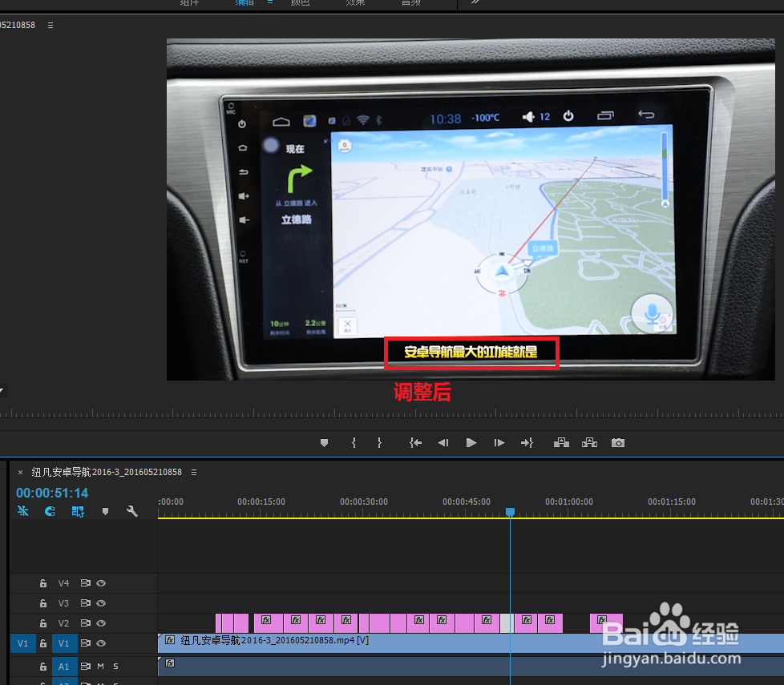This screenshot has width=784, height=685.
Task: Click the Lift button
Action: 561,443
